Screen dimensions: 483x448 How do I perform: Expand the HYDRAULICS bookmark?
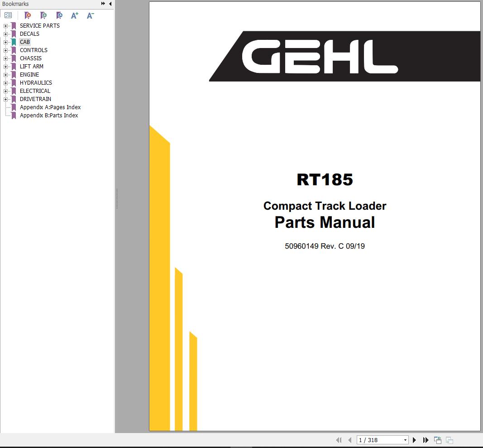coord(5,83)
